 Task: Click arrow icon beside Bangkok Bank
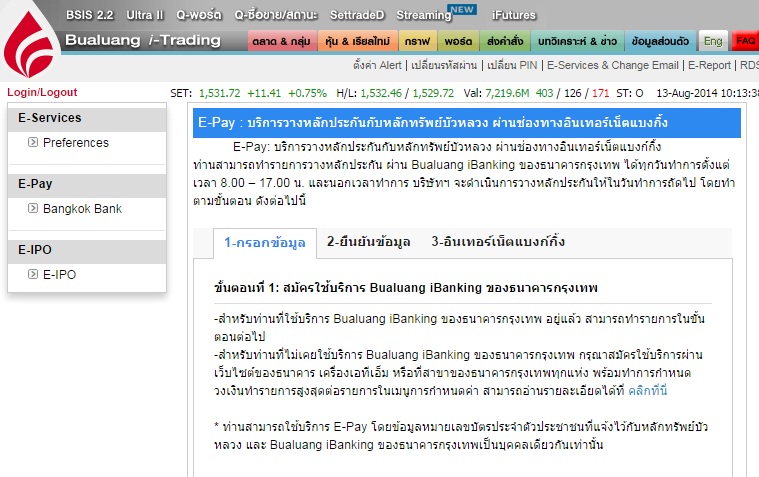(x=33, y=208)
